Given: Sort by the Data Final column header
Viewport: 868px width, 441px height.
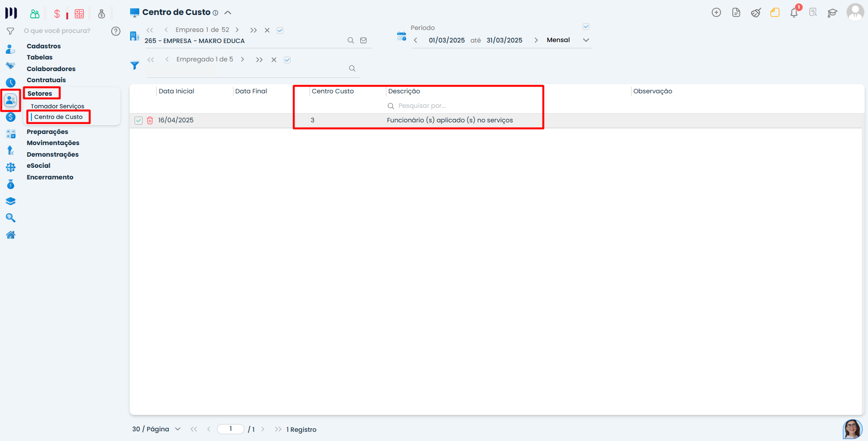Looking at the screenshot, I should pos(251,91).
